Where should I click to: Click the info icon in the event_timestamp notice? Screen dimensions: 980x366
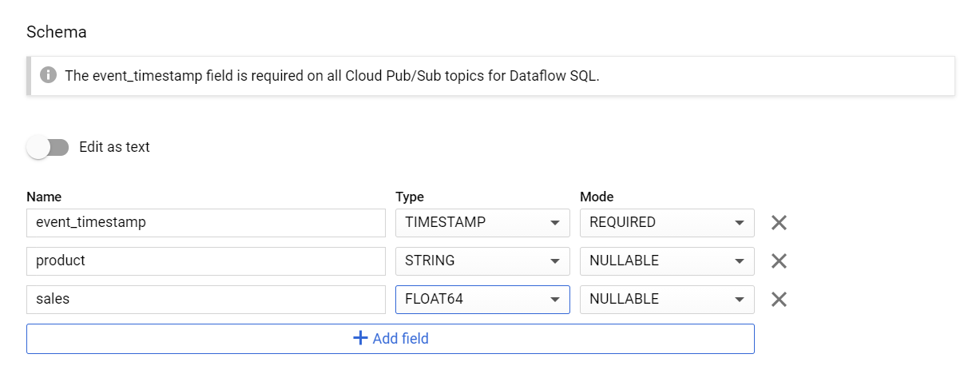(x=48, y=76)
